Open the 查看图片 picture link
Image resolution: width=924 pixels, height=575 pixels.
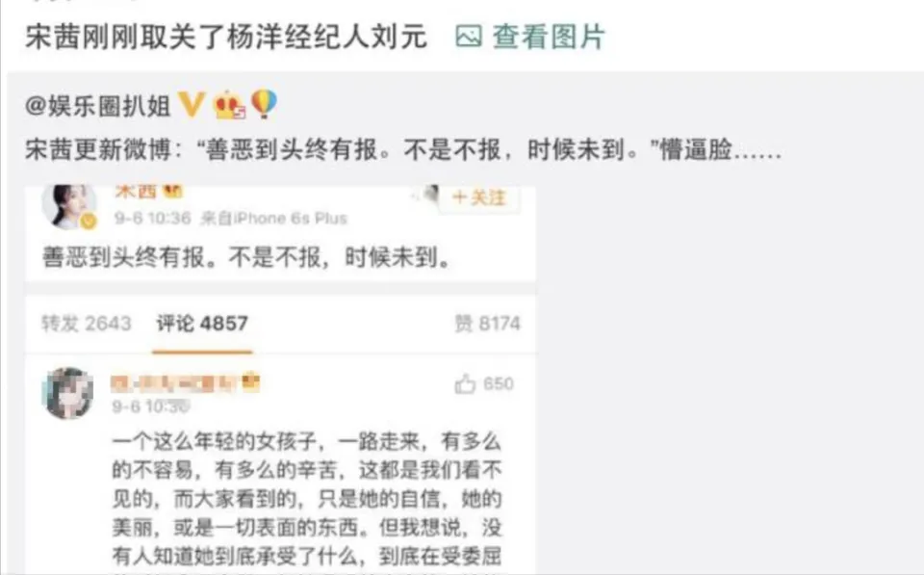[x=530, y=37]
